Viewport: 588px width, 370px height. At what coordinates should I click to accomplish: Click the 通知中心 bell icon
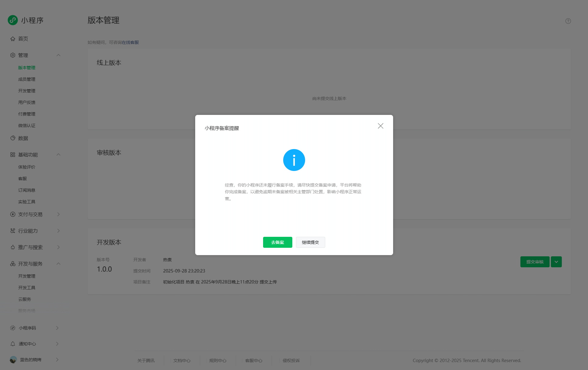click(13, 344)
